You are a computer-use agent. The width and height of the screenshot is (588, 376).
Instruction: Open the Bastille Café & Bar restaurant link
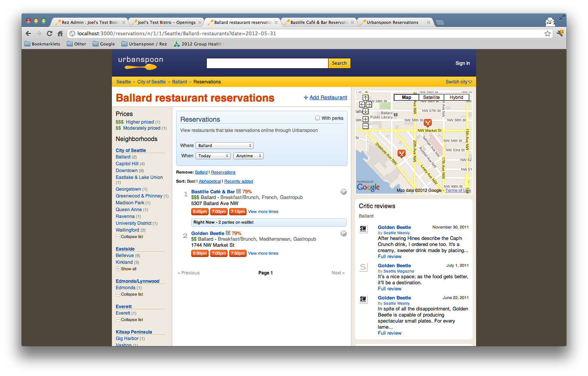(213, 192)
